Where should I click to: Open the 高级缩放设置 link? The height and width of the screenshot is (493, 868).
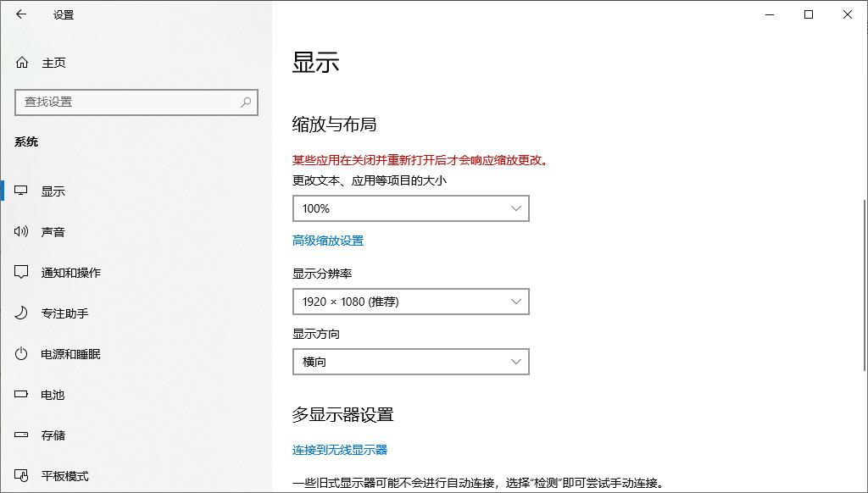click(330, 241)
